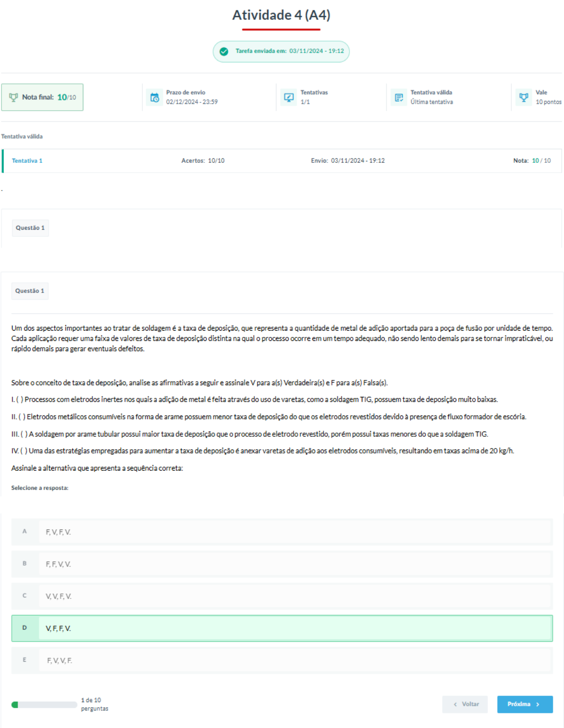The image size is (564, 728).
Task: Select answer option B: F, F, V, V
Action: 282,564
